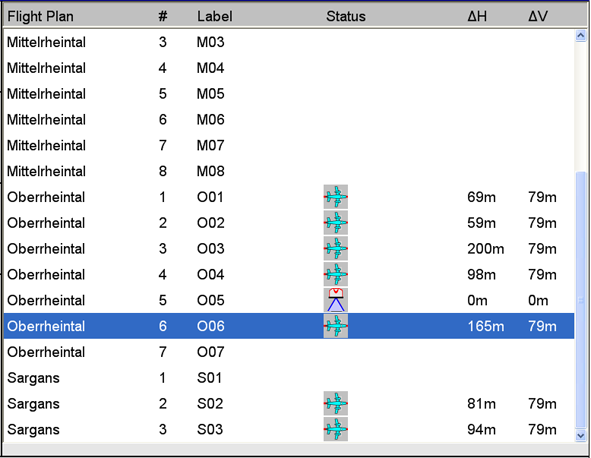The width and height of the screenshot is (591, 458).
Task: Sort by the Label column header
Action: (215, 17)
